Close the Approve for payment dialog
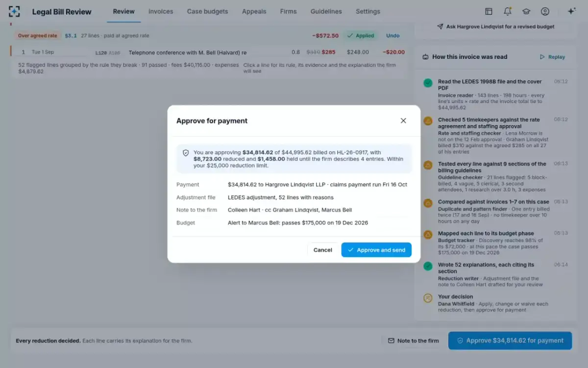 pos(403,121)
